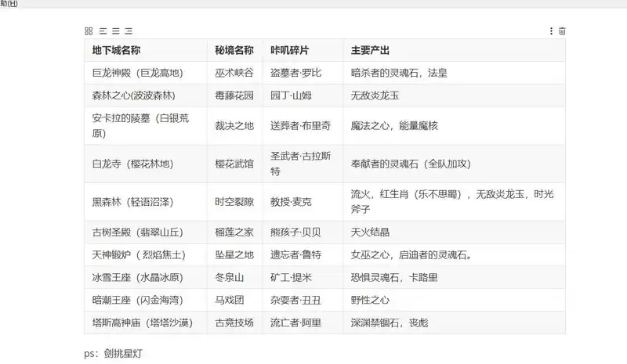
Task: Click the 坠星之地 cell
Action: pos(234,255)
